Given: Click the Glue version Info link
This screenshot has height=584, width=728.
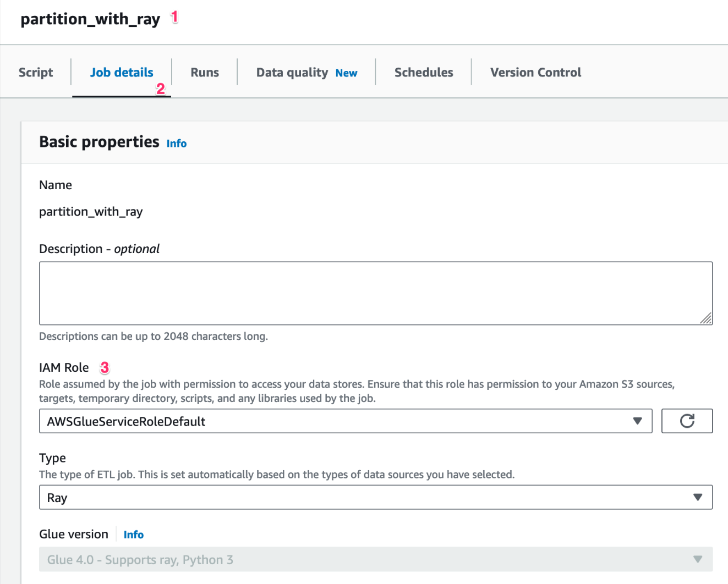Looking at the screenshot, I should [133, 534].
